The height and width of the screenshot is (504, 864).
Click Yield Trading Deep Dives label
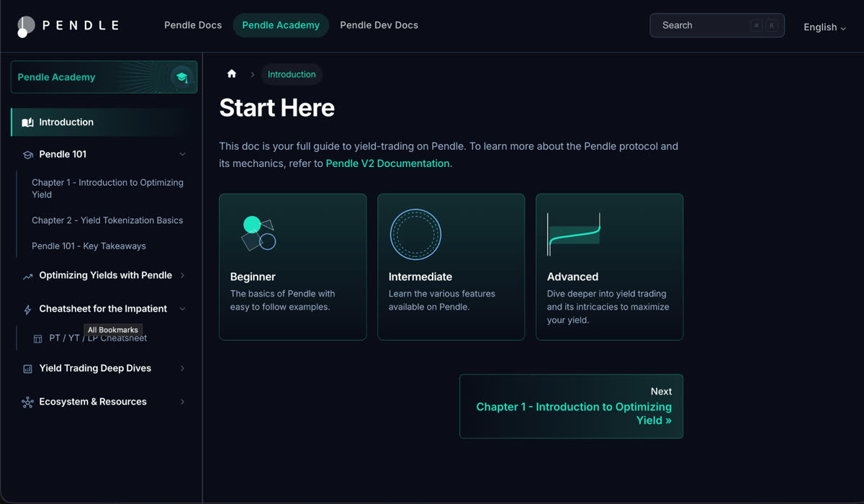(x=95, y=368)
